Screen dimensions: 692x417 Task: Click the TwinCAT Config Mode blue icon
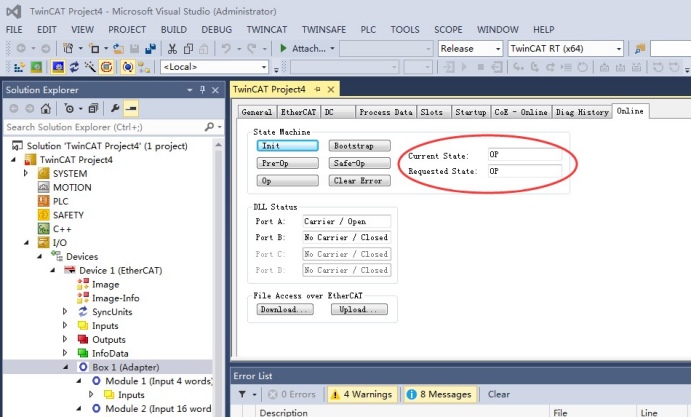(58, 67)
